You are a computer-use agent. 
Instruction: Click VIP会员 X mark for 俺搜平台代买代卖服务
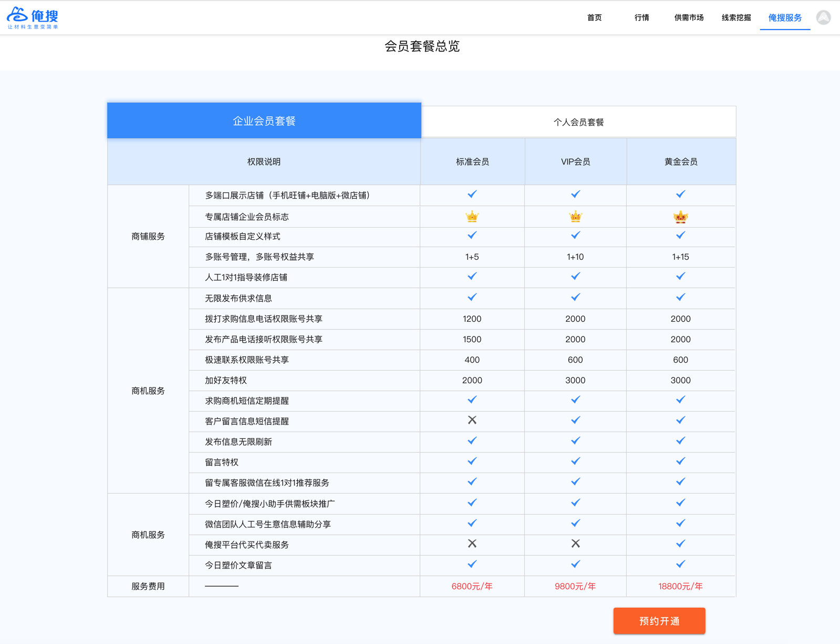[x=575, y=544]
